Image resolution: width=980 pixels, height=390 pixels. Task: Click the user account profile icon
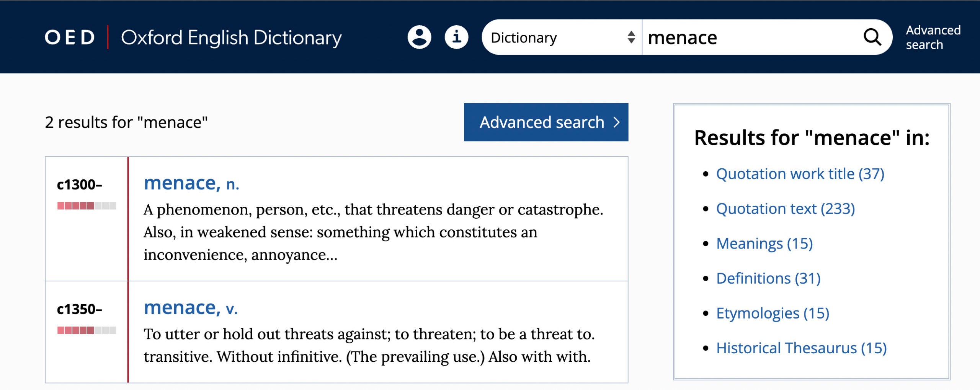[x=419, y=37]
